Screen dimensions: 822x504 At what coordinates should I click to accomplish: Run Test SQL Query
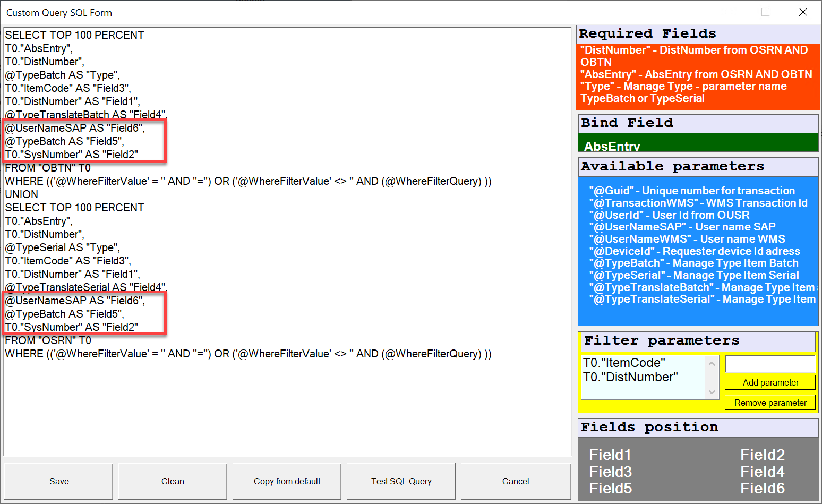pos(400,481)
